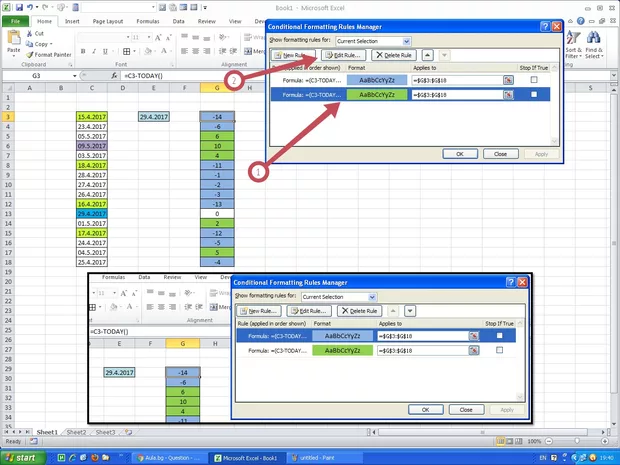Image resolution: width=620 pixels, height=465 pixels.
Task: Click the Paste clipboard icon
Action: 14,38
